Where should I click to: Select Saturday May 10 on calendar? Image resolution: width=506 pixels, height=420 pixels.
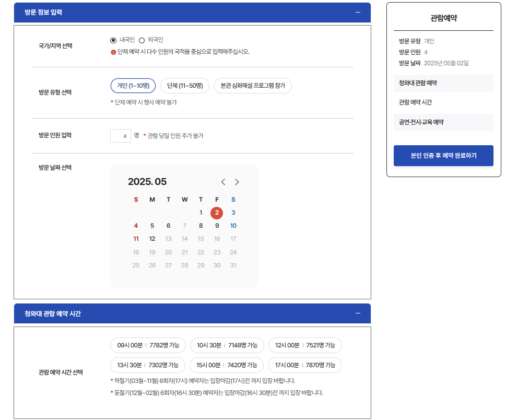(x=233, y=226)
